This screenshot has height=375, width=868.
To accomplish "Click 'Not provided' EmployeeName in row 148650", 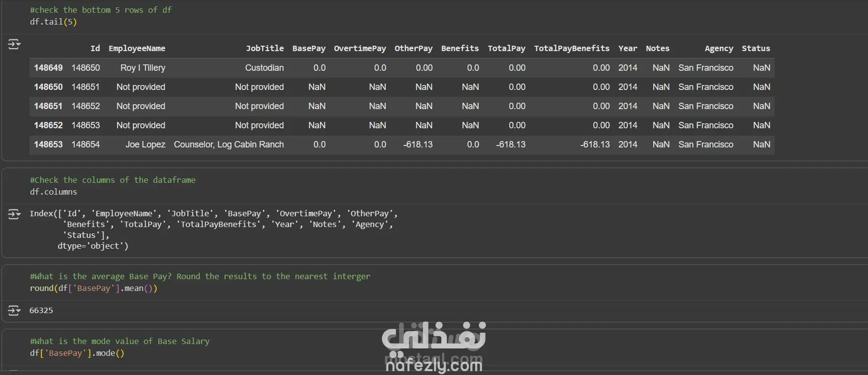I will click(x=141, y=87).
